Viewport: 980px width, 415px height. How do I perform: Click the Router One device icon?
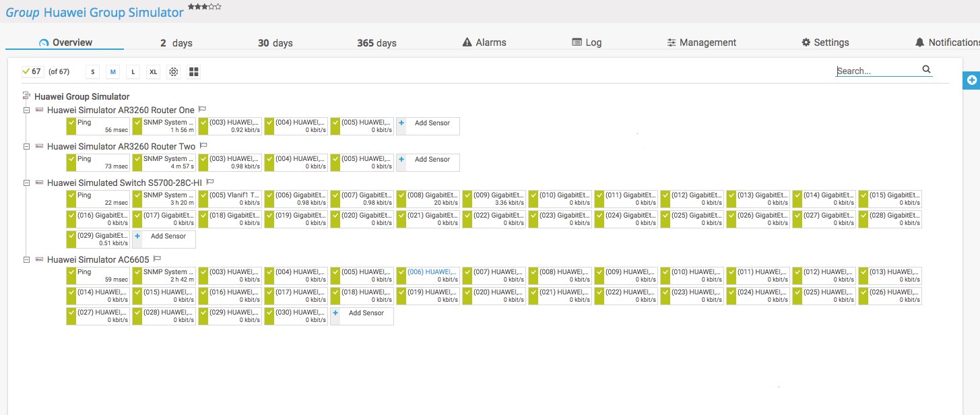[x=39, y=110]
